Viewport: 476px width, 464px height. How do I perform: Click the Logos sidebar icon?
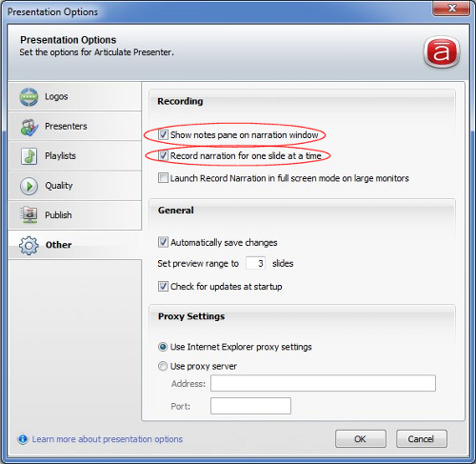point(29,96)
